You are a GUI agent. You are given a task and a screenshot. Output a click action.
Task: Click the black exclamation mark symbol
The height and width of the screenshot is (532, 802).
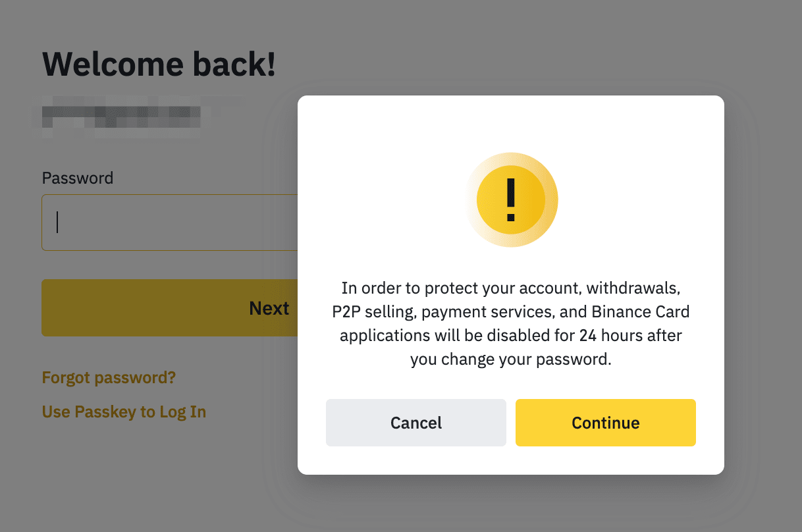[x=511, y=199]
